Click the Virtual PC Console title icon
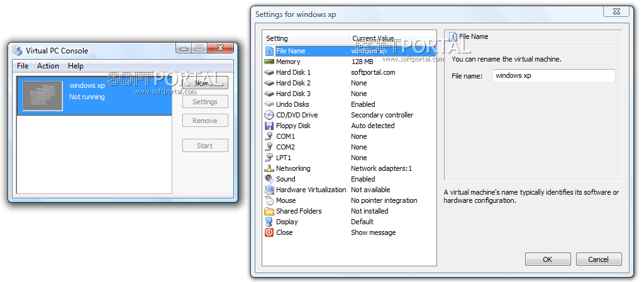The height and width of the screenshot is (282, 644). pos(17,51)
